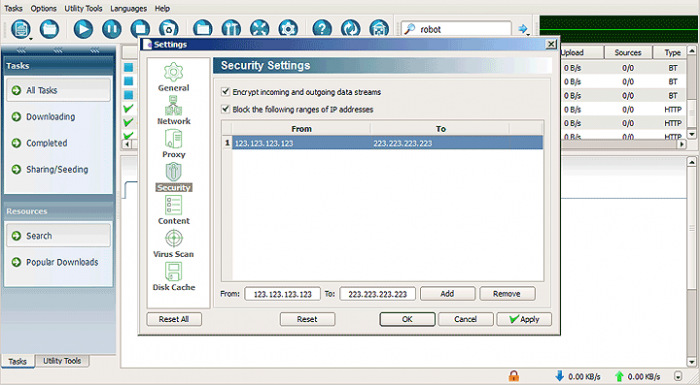Pause the task using the pause toolbar icon
This screenshot has width=700, height=385.
click(112, 29)
